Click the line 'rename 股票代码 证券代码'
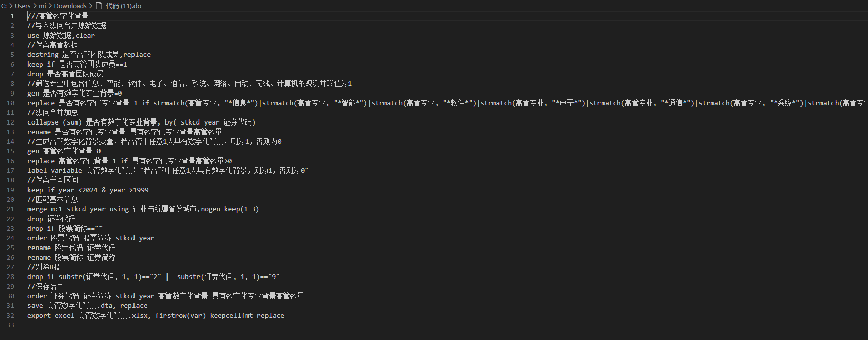 [x=71, y=248]
